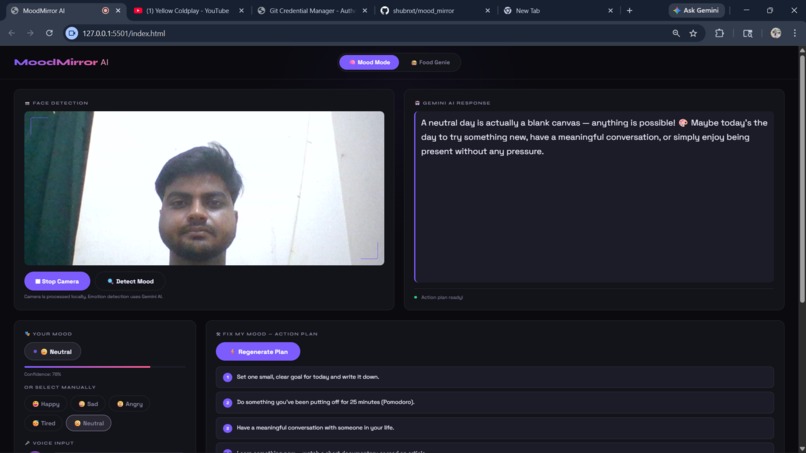Click the webcam video preview
The height and width of the screenshot is (453, 806).
point(204,188)
